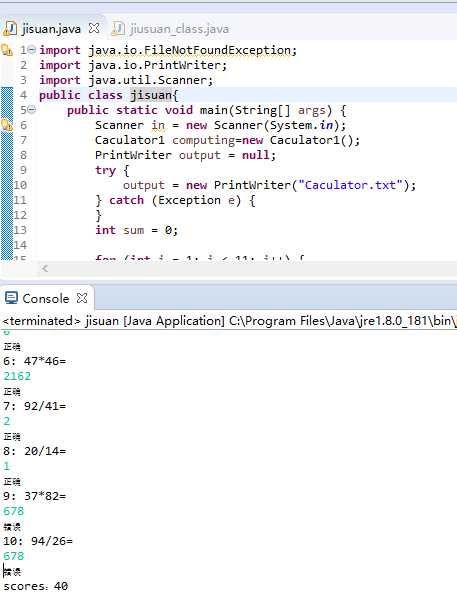Select the Console view tab
The image size is (457, 604).
(x=45, y=299)
